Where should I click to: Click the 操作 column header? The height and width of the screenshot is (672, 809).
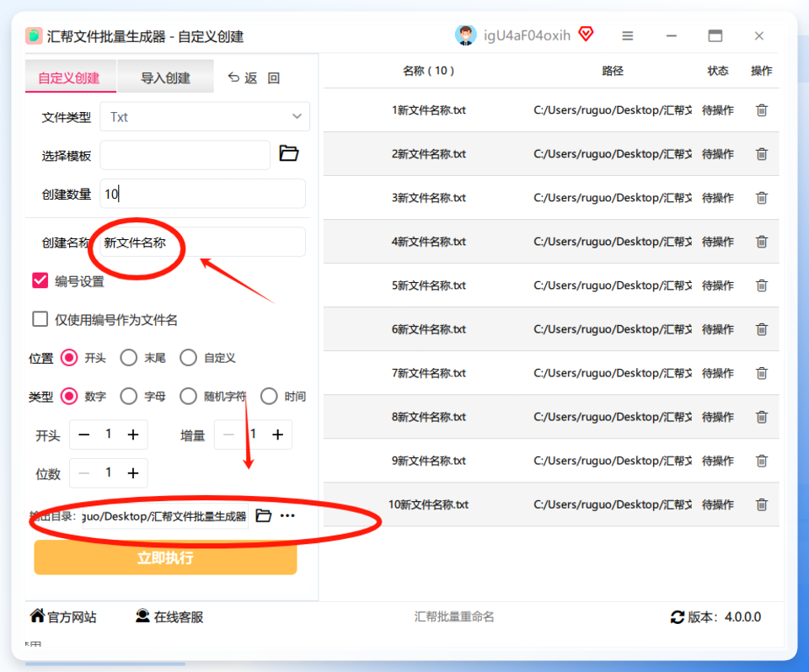pyautogui.click(x=762, y=71)
